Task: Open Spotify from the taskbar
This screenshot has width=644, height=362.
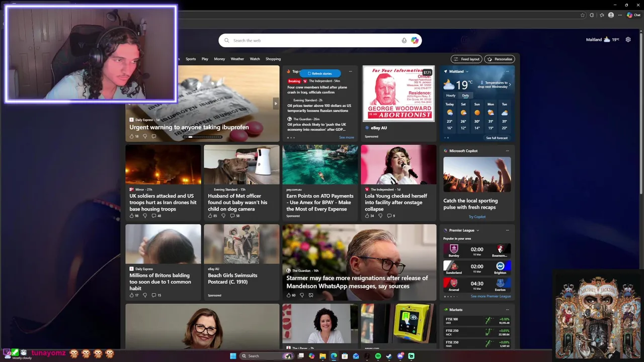Action: (378, 356)
